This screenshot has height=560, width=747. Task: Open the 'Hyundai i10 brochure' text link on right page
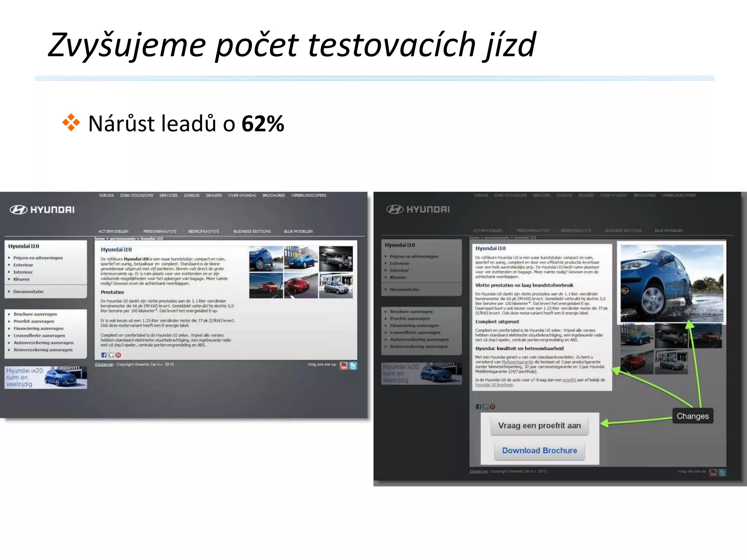coord(494,385)
